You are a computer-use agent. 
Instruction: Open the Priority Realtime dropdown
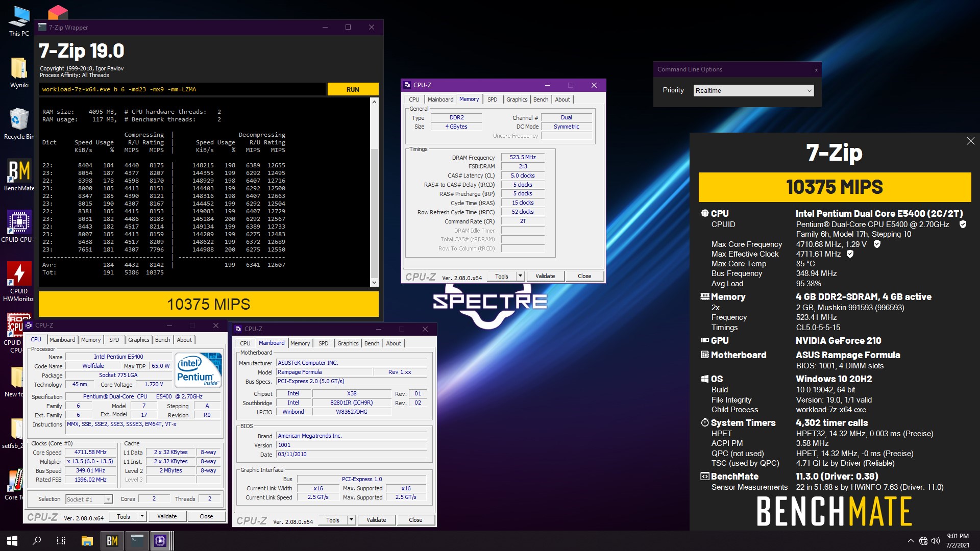[x=753, y=91]
